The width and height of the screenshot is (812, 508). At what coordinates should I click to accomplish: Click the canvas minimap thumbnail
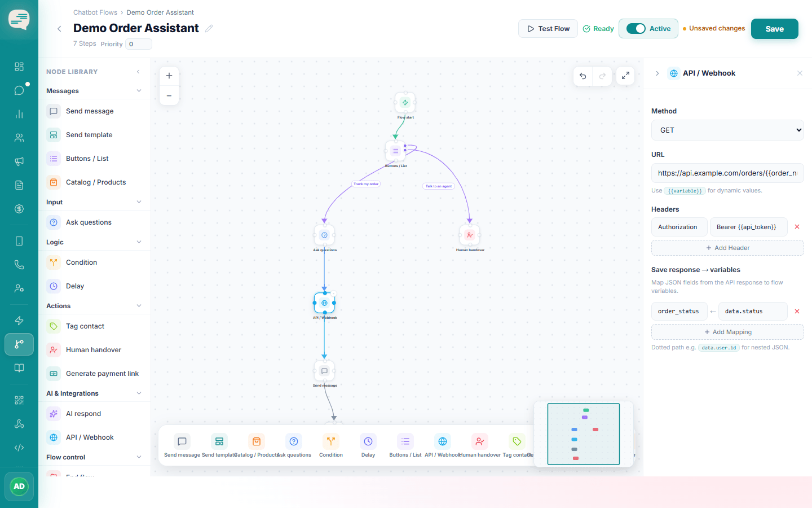[584, 434]
